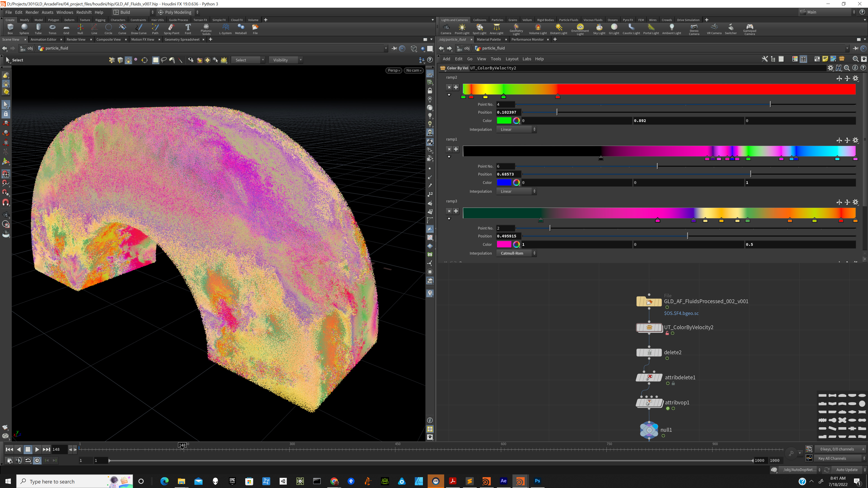This screenshot has height=488, width=868.
Task: Remove the selected ramp2 point
Action: (449, 87)
